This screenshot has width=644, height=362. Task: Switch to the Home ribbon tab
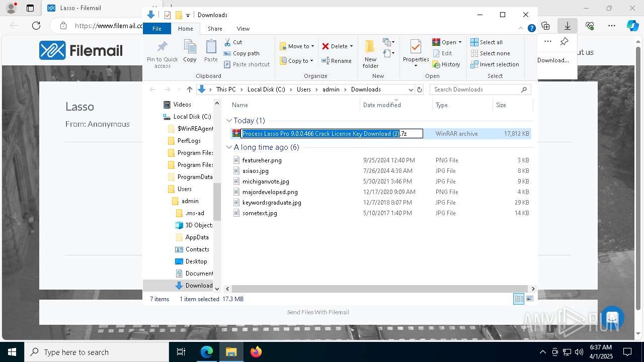[185, 29]
